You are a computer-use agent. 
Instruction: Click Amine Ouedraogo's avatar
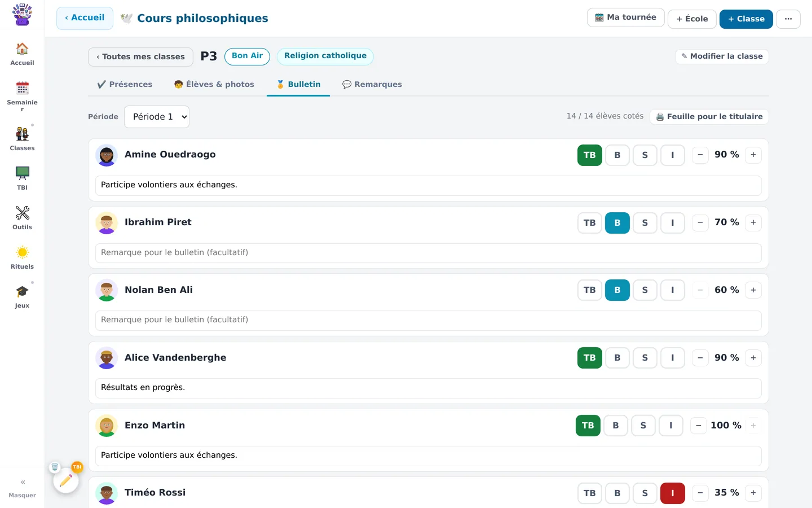point(107,155)
